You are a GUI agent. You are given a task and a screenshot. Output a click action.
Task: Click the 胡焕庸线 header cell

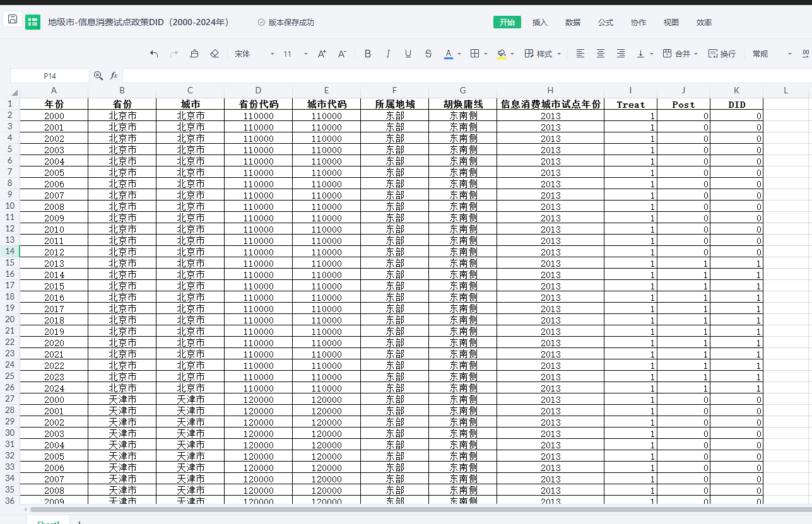tap(463, 104)
